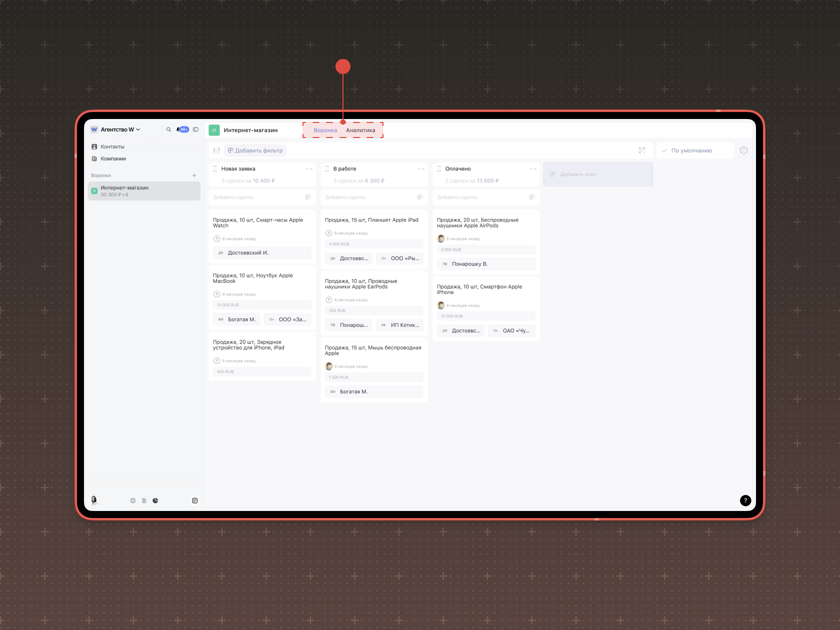Image resolution: width=840 pixels, height=630 pixels.
Task: Toggle fullscreen expand icon in toolbar
Action: click(x=642, y=150)
